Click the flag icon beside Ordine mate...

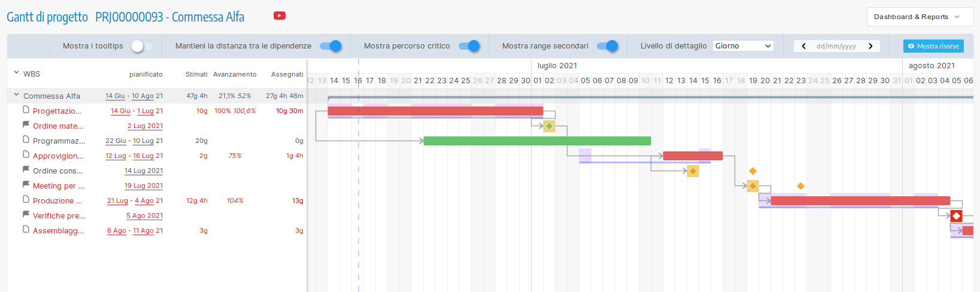click(26, 124)
